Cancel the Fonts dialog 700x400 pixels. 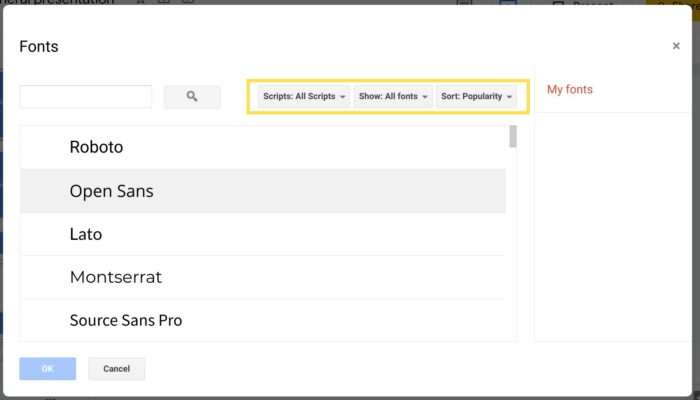click(117, 369)
